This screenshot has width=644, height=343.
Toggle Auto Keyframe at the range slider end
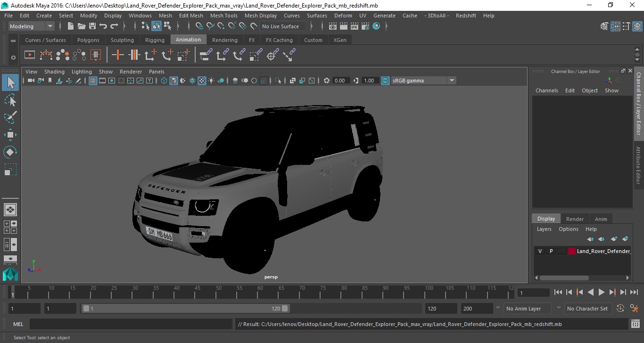[x=620, y=309]
